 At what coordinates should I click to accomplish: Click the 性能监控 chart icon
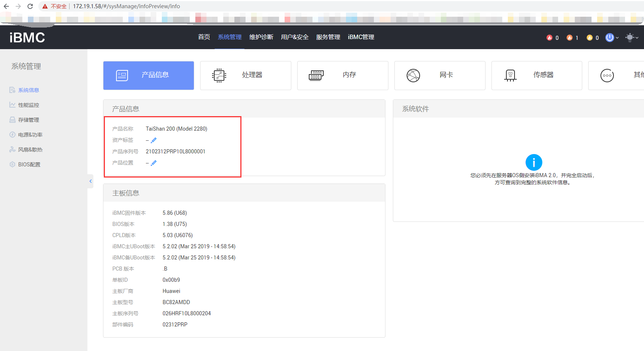pos(12,105)
